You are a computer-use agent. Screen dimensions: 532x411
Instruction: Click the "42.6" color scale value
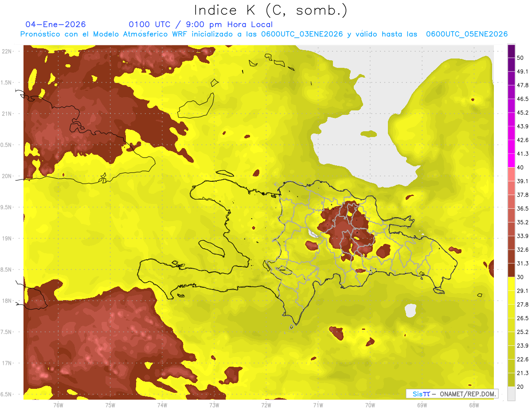coord(523,140)
